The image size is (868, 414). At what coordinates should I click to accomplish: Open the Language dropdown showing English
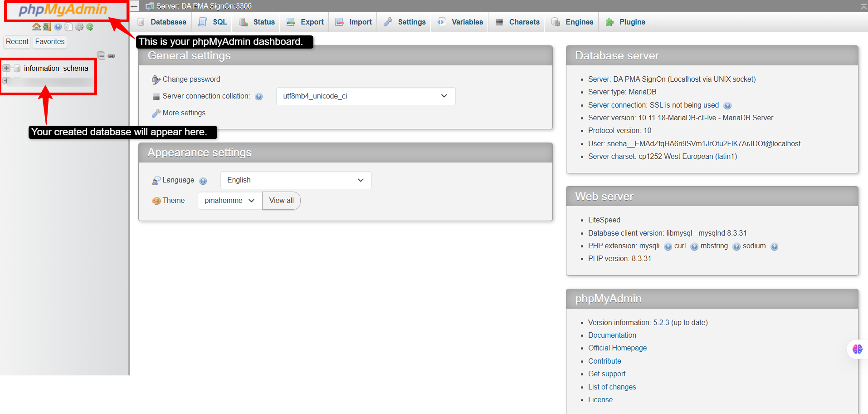point(296,180)
